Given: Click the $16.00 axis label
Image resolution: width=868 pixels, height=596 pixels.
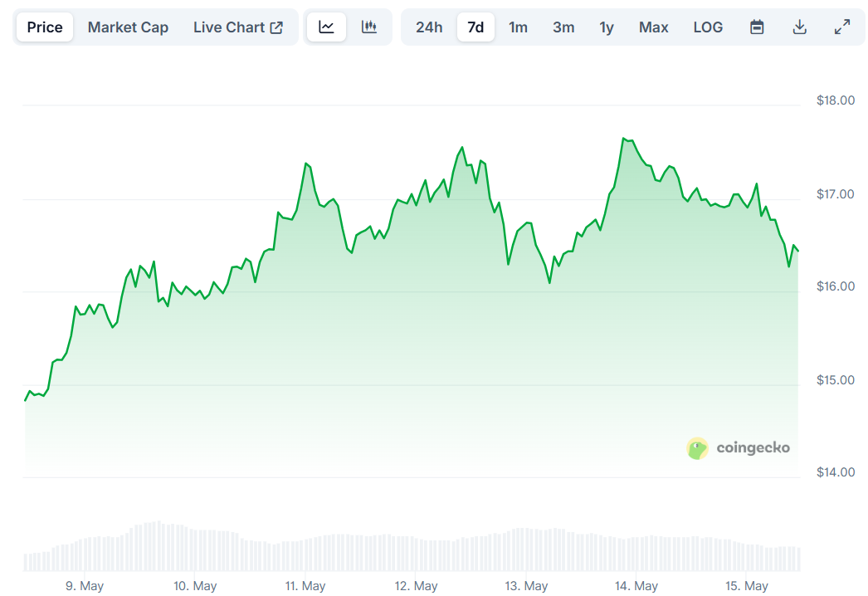Looking at the screenshot, I should click(x=836, y=286).
